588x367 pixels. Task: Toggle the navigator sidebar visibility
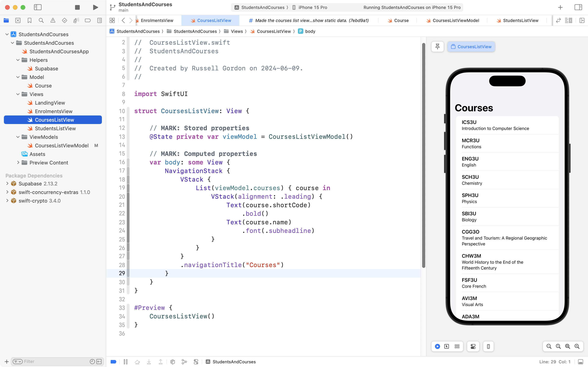pos(38,7)
